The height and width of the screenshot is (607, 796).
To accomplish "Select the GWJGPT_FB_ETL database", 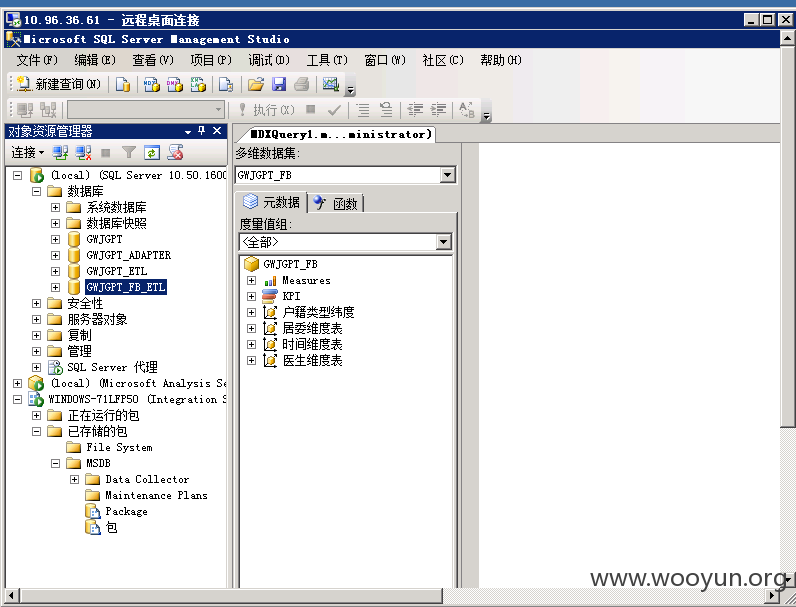I will point(125,287).
